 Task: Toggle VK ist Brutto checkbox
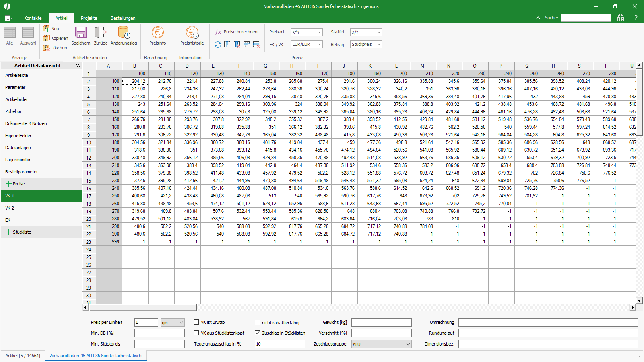[x=196, y=322]
